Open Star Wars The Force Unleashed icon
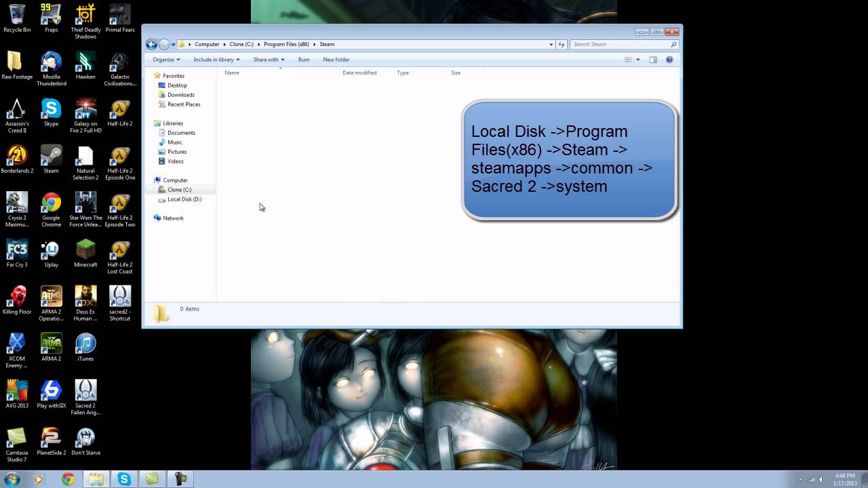The width and height of the screenshot is (868, 488). point(85,210)
